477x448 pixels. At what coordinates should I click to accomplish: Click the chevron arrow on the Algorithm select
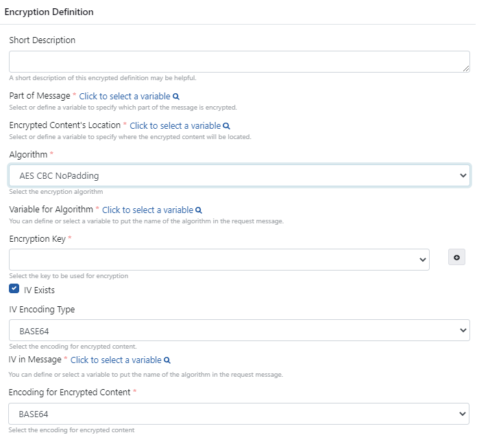pyautogui.click(x=461, y=175)
